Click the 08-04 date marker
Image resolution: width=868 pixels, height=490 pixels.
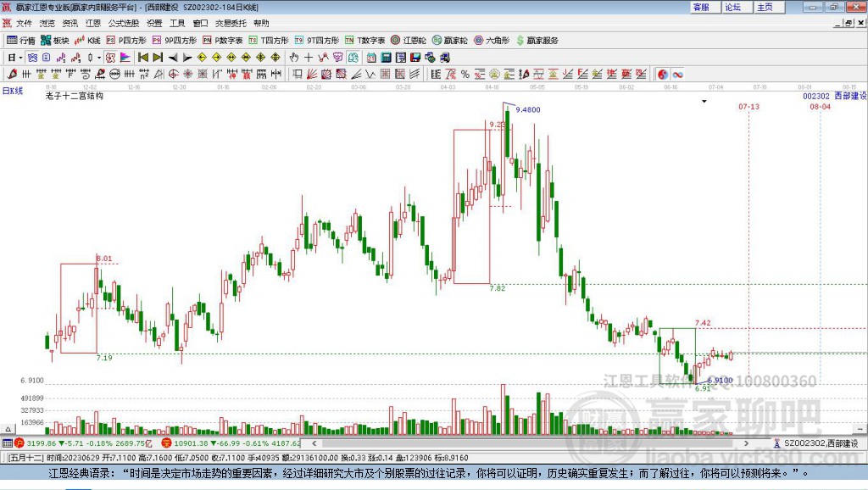click(820, 106)
